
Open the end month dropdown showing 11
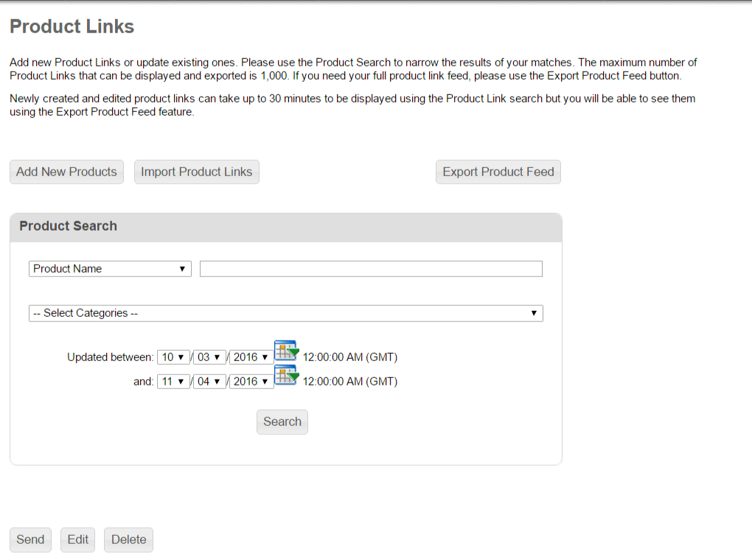(173, 382)
